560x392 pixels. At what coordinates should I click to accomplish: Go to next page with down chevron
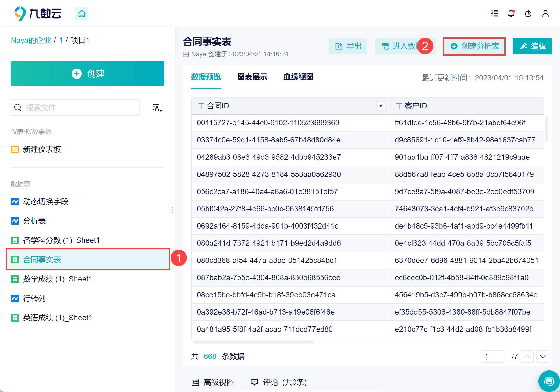[543, 357]
